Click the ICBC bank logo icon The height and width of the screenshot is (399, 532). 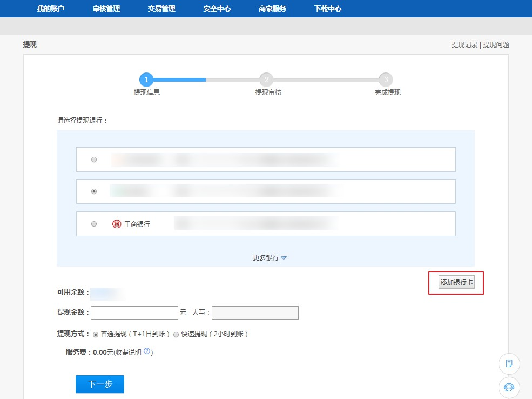pyautogui.click(x=117, y=224)
